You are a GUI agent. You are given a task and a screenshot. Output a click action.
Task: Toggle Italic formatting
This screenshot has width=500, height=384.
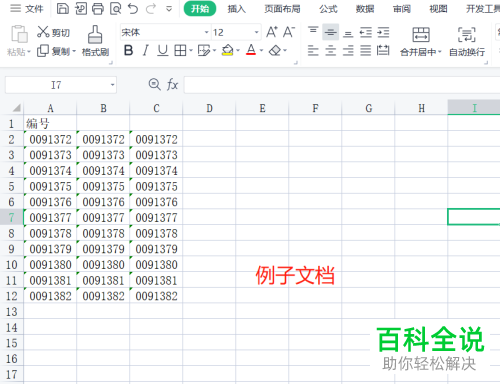(145, 51)
